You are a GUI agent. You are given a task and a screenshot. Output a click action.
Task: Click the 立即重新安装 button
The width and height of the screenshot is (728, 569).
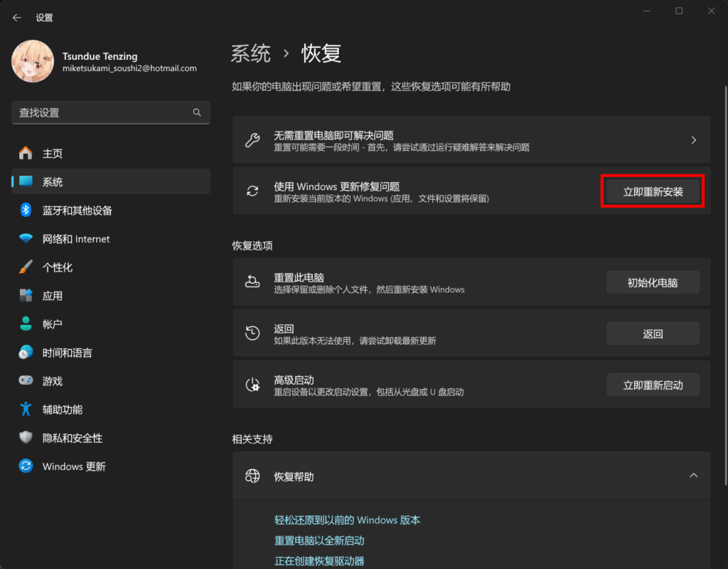653,192
